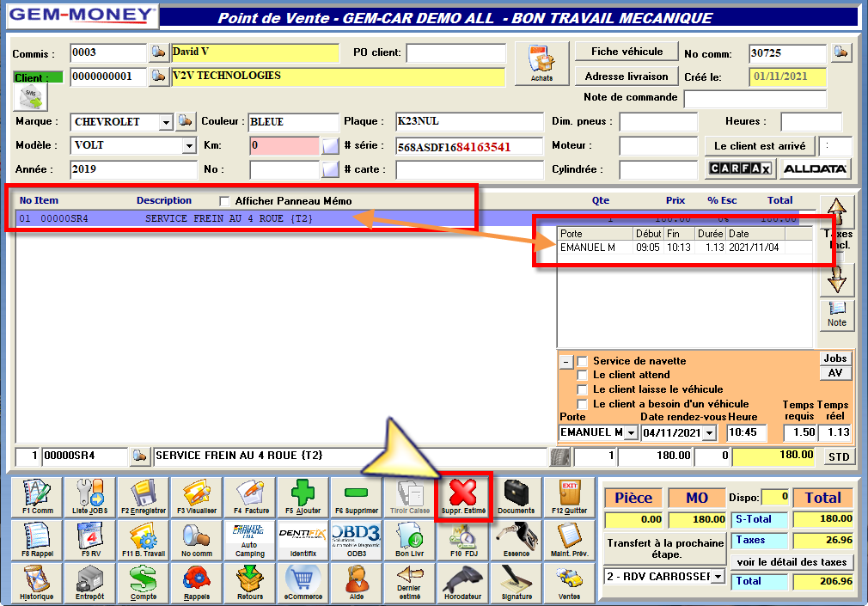Send an SMS to the client
The height and width of the screenshot is (606, 868).
pyautogui.click(x=30, y=98)
